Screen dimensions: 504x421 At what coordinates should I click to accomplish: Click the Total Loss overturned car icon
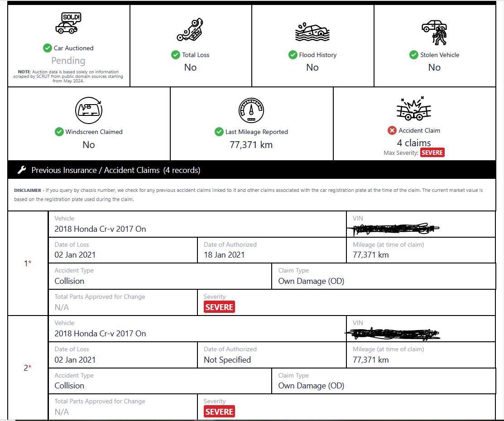tap(190, 30)
